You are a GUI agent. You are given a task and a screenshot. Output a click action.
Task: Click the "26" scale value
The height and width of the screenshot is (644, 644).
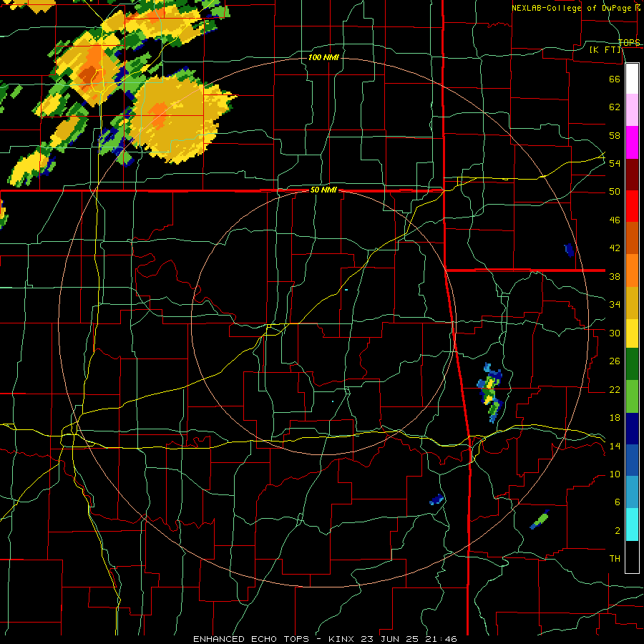pos(615,361)
